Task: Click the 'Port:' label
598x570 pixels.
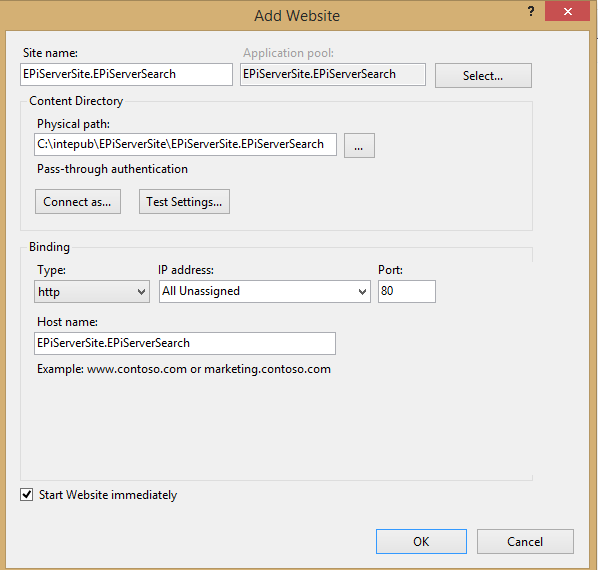Action: [x=390, y=270]
